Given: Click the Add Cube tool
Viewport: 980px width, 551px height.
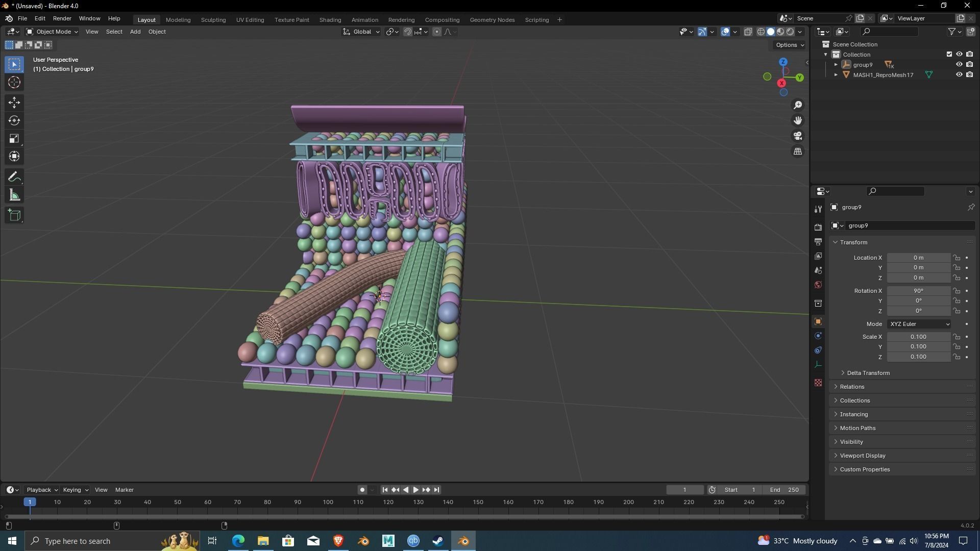Looking at the screenshot, I should pyautogui.click(x=14, y=215).
